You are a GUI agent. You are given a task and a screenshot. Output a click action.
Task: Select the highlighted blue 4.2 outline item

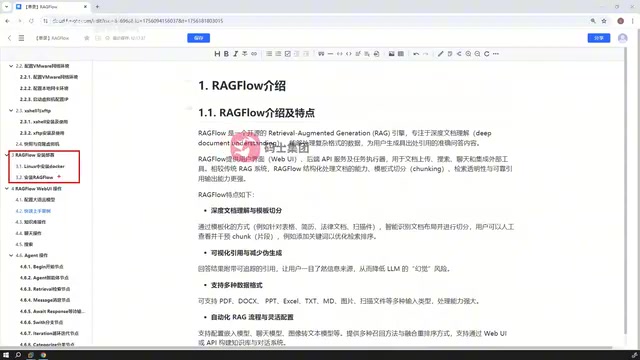click(33, 211)
